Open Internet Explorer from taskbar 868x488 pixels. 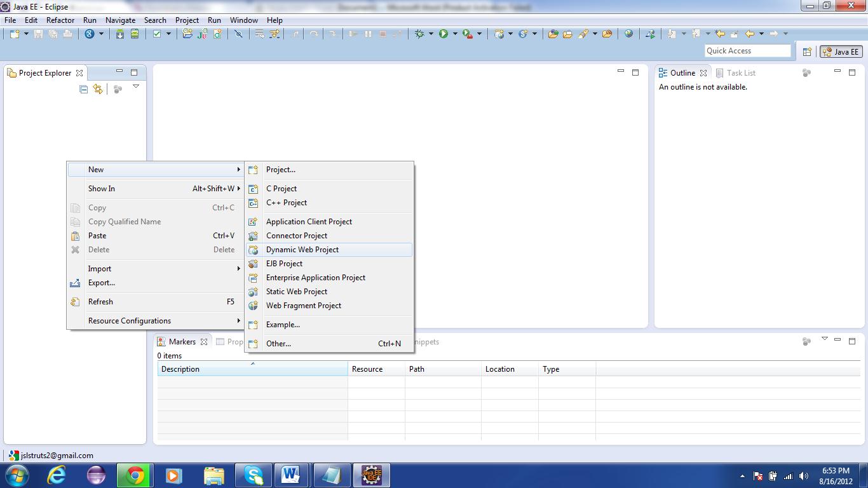[57, 475]
